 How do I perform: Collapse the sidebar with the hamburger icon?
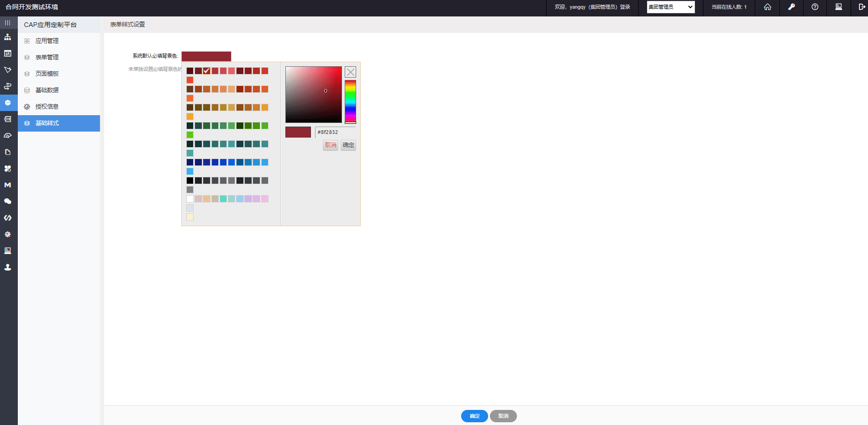coord(8,23)
